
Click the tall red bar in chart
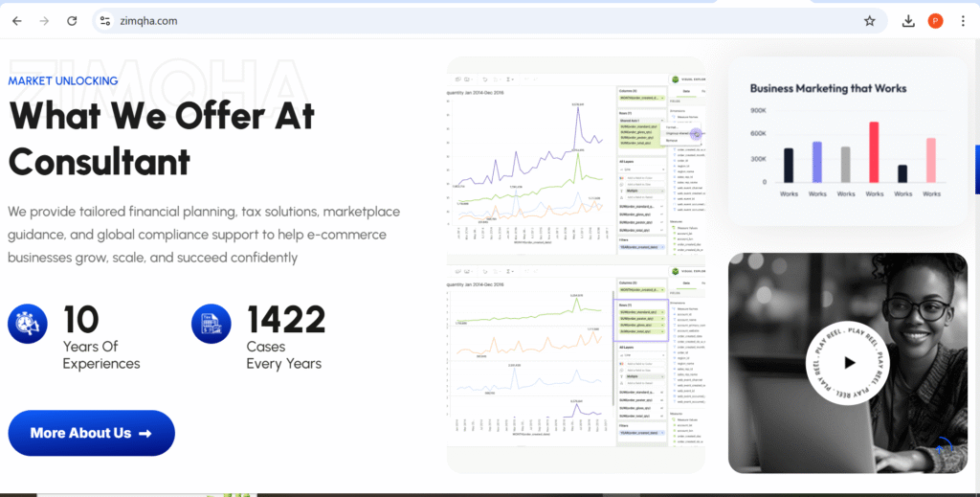click(874, 151)
